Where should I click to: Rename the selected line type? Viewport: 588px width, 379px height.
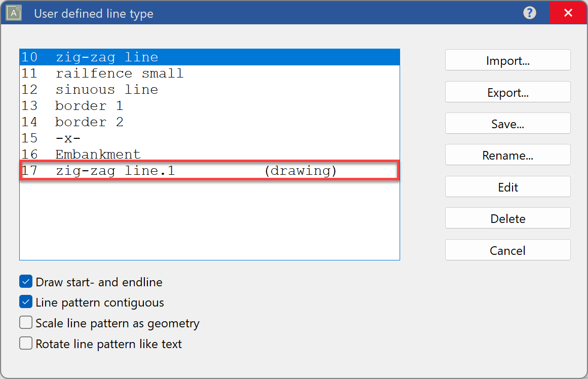(x=507, y=155)
